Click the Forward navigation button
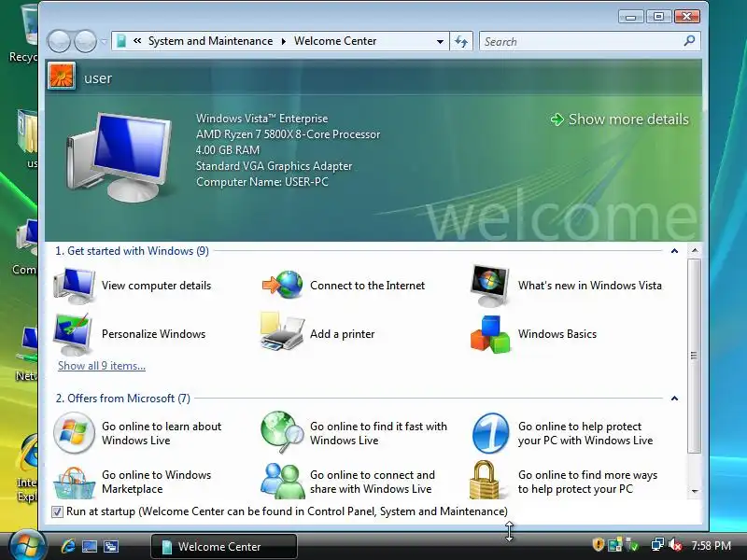The height and width of the screenshot is (560, 747). (x=85, y=41)
